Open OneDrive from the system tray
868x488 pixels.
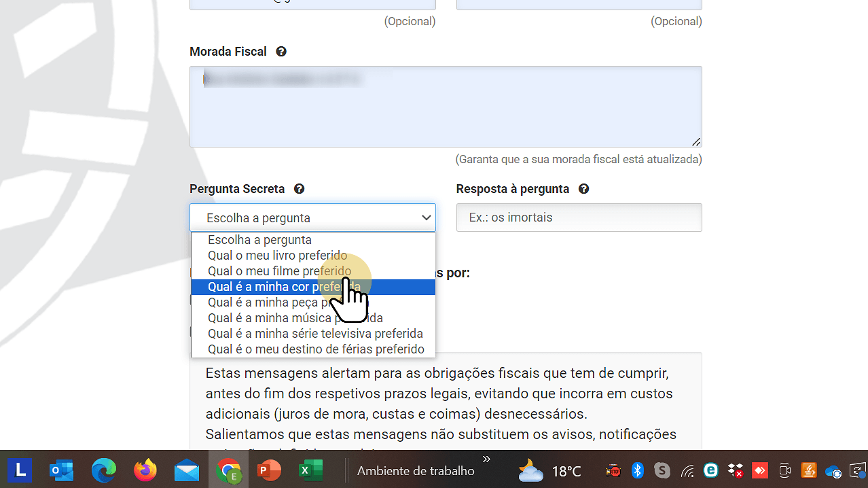click(833, 470)
